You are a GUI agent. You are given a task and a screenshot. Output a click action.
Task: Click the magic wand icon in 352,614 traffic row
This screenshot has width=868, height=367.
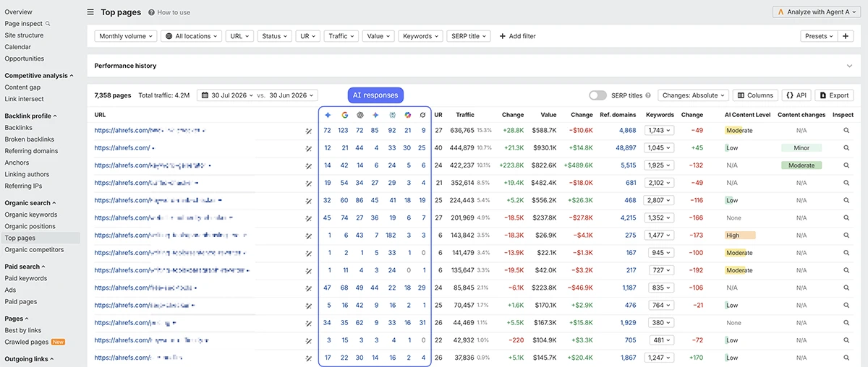coord(309,183)
